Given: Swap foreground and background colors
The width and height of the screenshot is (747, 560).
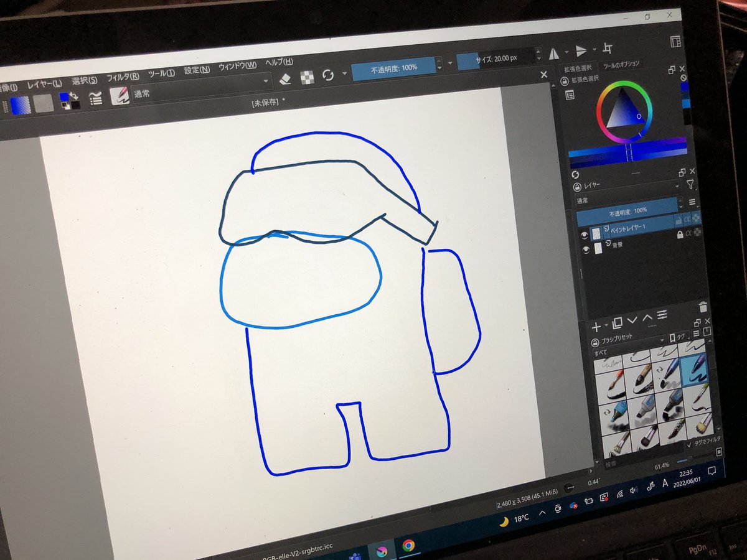Looking at the screenshot, I should (x=73, y=96).
